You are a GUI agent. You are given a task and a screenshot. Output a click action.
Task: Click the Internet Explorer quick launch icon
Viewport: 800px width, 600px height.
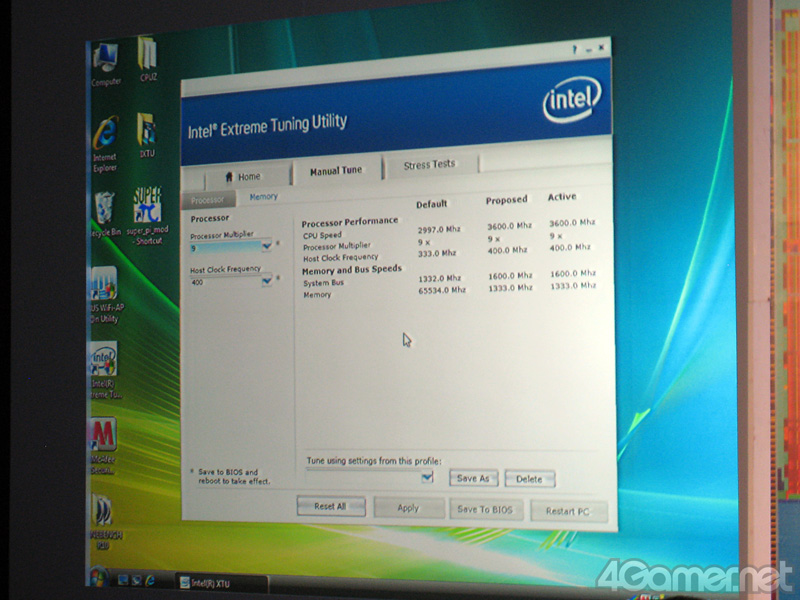point(150,580)
